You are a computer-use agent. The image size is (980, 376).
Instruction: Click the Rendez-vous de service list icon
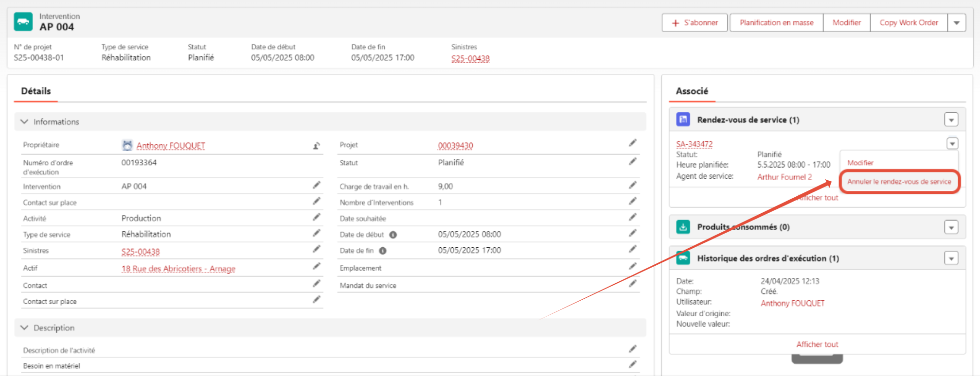coord(683,120)
